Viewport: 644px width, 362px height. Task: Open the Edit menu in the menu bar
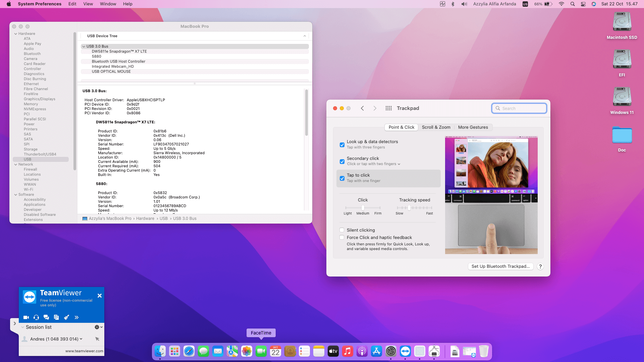pos(72,4)
